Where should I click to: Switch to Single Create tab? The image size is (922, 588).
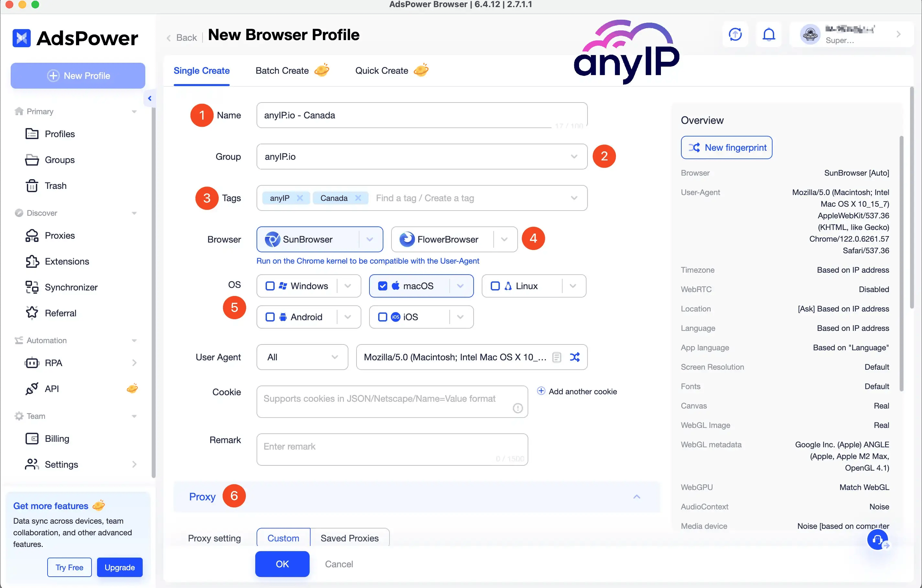click(x=202, y=71)
